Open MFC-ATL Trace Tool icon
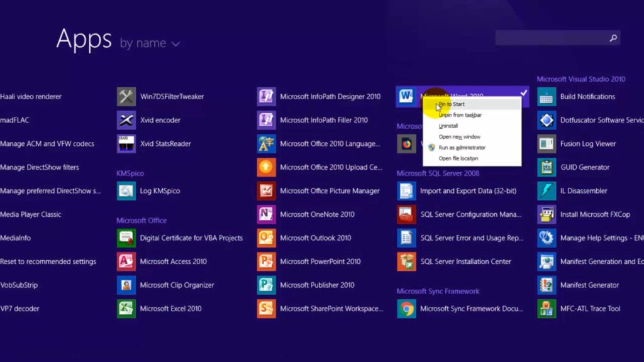Image resolution: width=644 pixels, height=362 pixels. coord(547,309)
